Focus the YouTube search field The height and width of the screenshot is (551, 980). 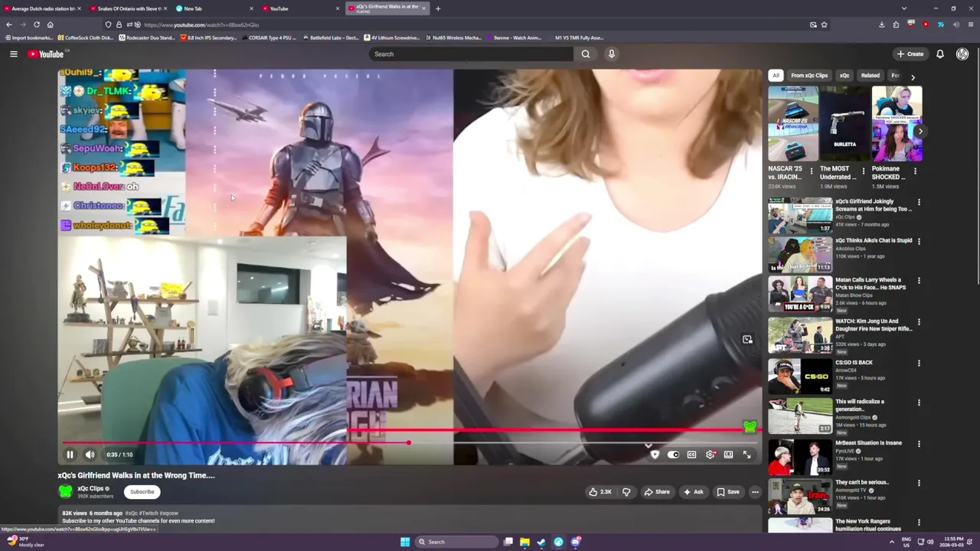coord(472,54)
